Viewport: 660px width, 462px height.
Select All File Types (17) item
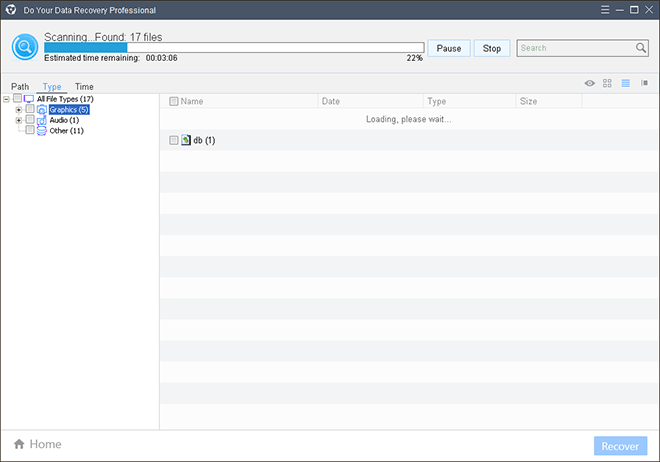[65, 99]
